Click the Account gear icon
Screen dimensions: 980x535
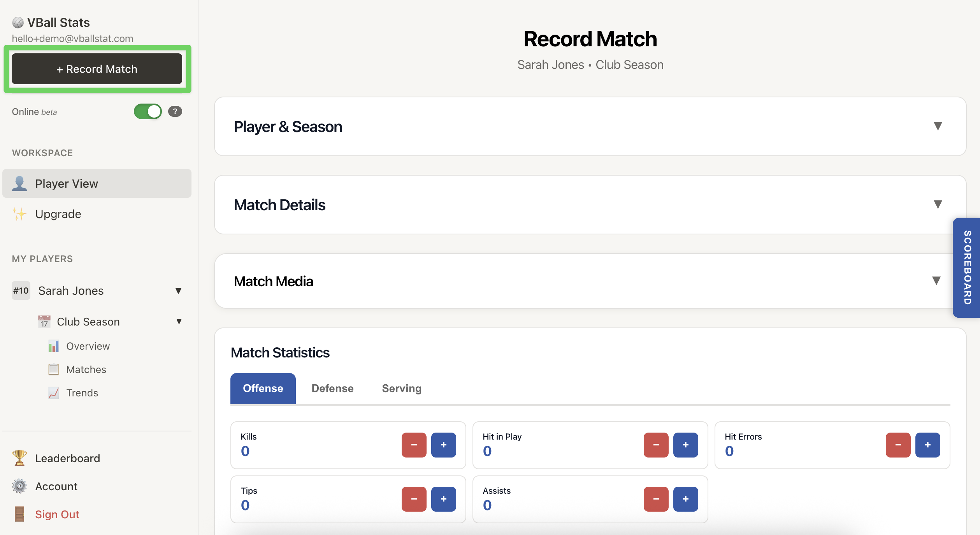(x=19, y=486)
